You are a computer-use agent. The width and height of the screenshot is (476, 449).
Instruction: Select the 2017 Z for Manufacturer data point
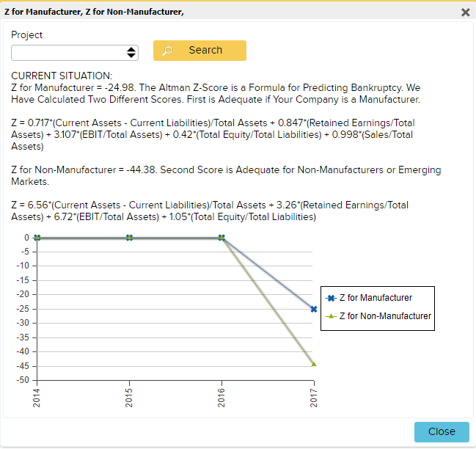(x=314, y=309)
